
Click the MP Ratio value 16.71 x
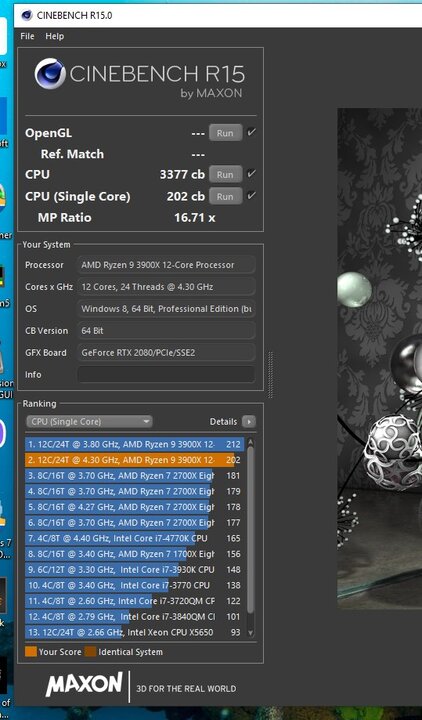click(x=195, y=218)
